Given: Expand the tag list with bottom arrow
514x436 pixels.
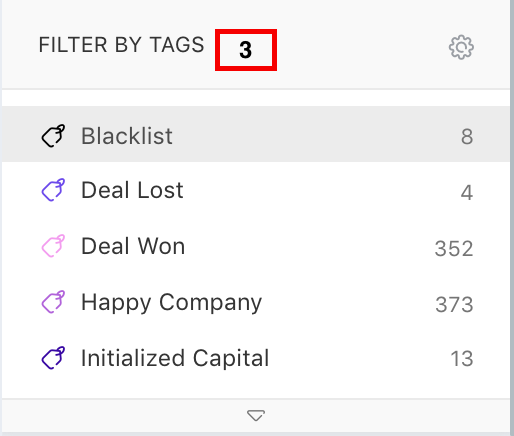Looking at the screenshot, I should click(256, 415).
